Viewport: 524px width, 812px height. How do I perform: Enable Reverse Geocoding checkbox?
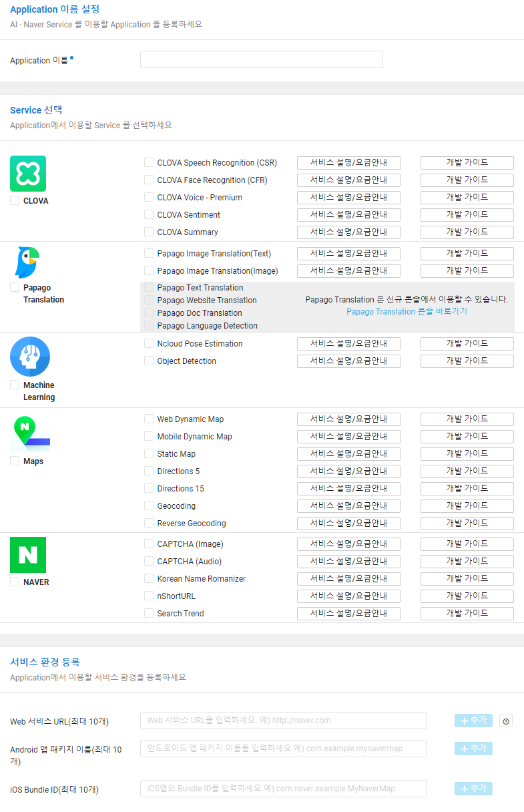point(149,523)
